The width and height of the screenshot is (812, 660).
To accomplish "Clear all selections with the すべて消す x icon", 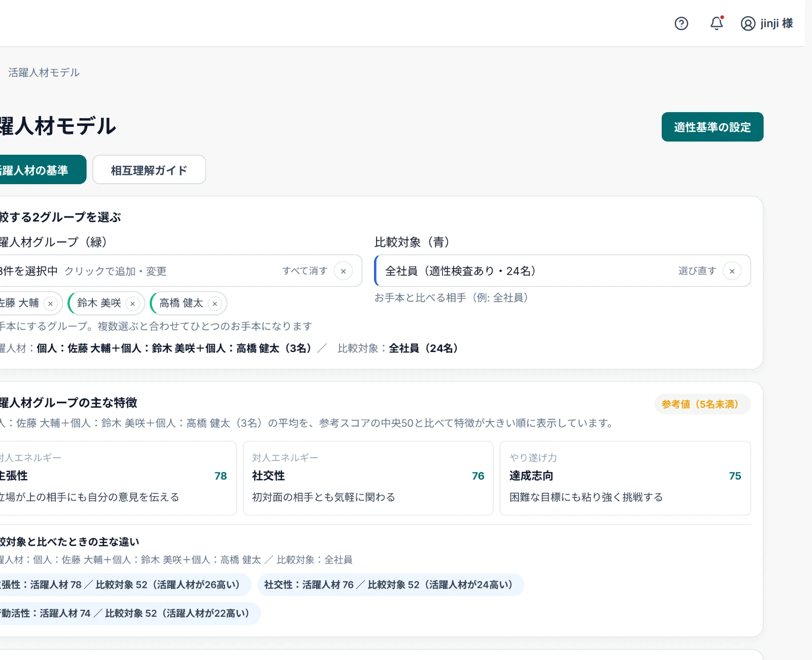I will (343, 271).
